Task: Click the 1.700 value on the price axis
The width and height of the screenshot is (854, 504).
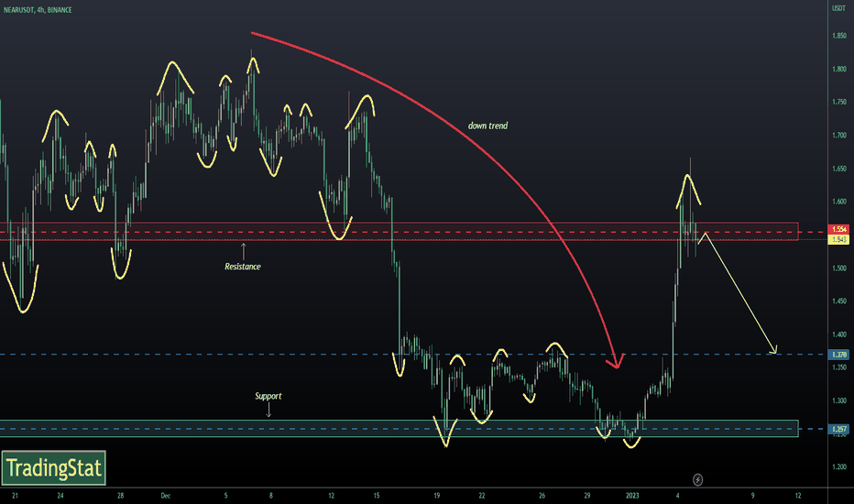Action: [839, 135]
